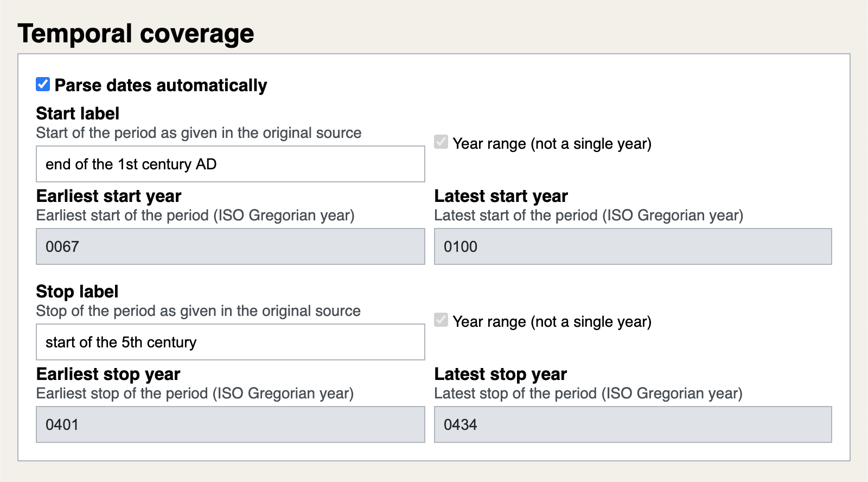Click the Earliest start year field 0067
This screenshot has width=868, height=482.
[x=231, y=246]
